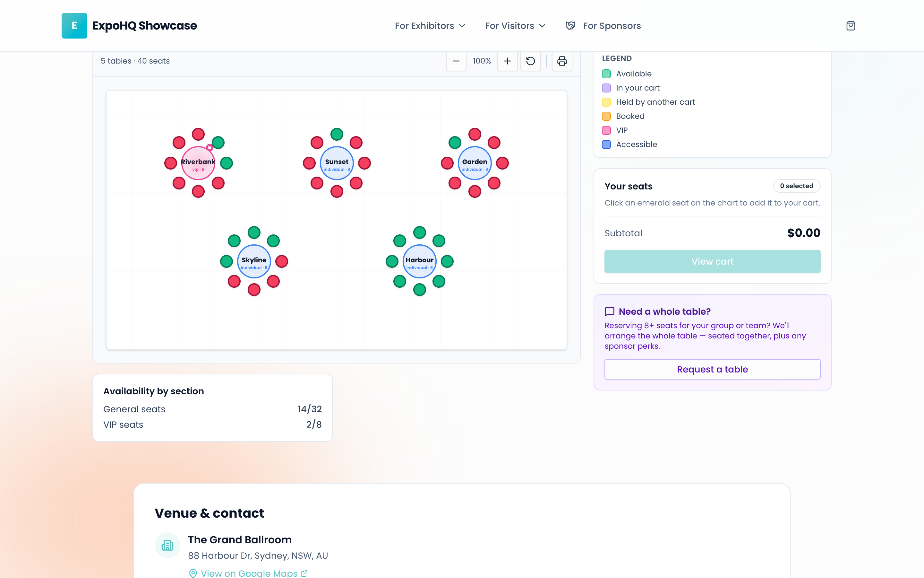Viewport: 924px width, 578px height.
Task: Click the green Available legend swatch
Action: [606, 74]
